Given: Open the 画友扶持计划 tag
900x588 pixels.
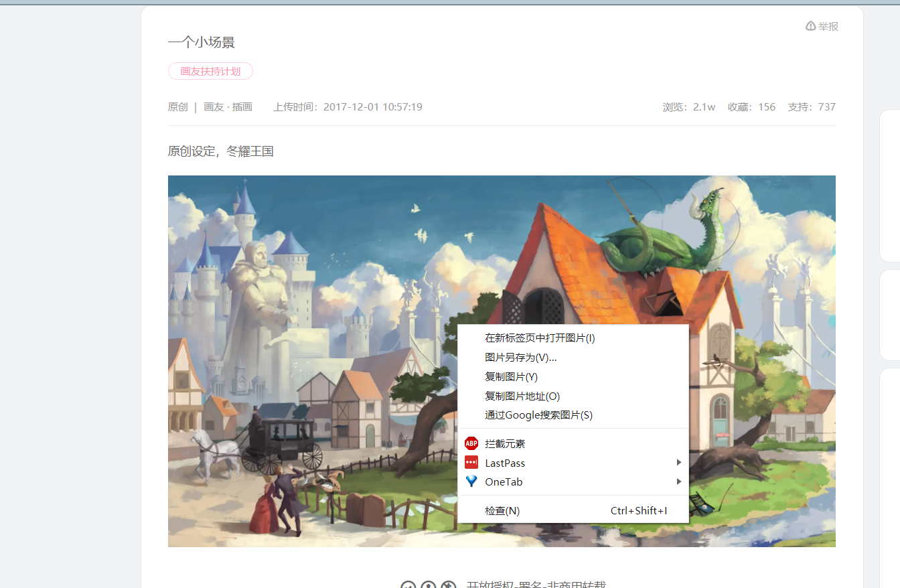Looking at the screenshot, I should pos(210,70).
